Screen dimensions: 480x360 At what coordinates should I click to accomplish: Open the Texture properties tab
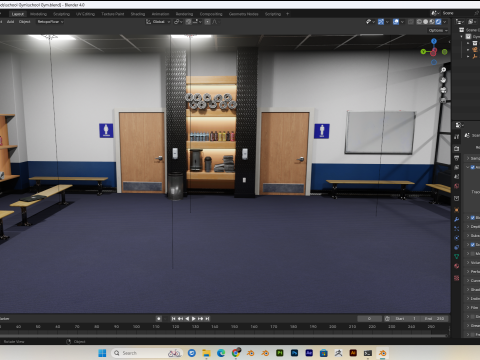pyautogui.click(x=457, y=278)
